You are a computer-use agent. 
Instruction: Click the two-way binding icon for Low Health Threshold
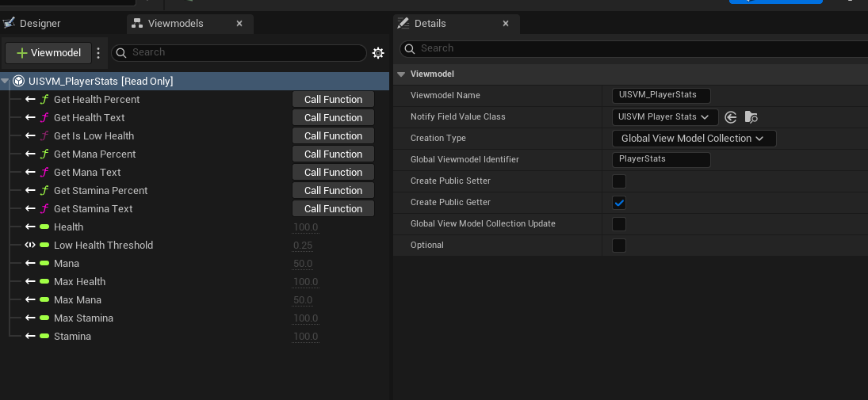[30, 245]
